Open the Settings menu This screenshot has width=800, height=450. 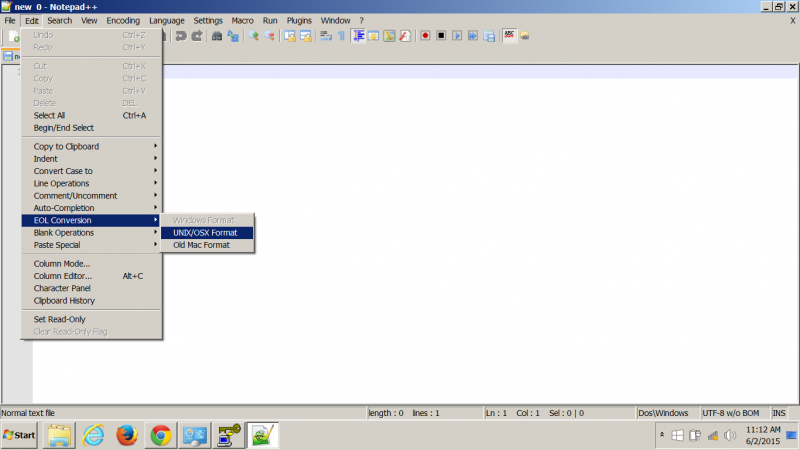(x=208, y=20)
